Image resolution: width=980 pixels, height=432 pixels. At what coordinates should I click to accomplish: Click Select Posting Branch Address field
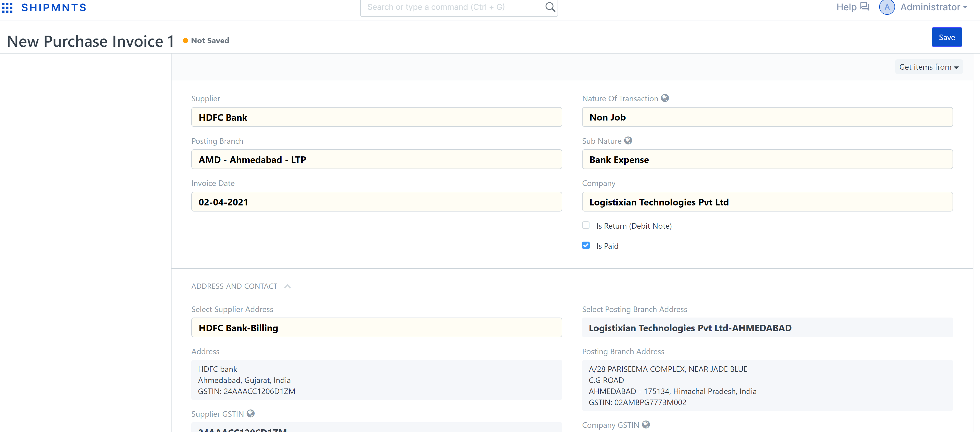coord(767,328)
